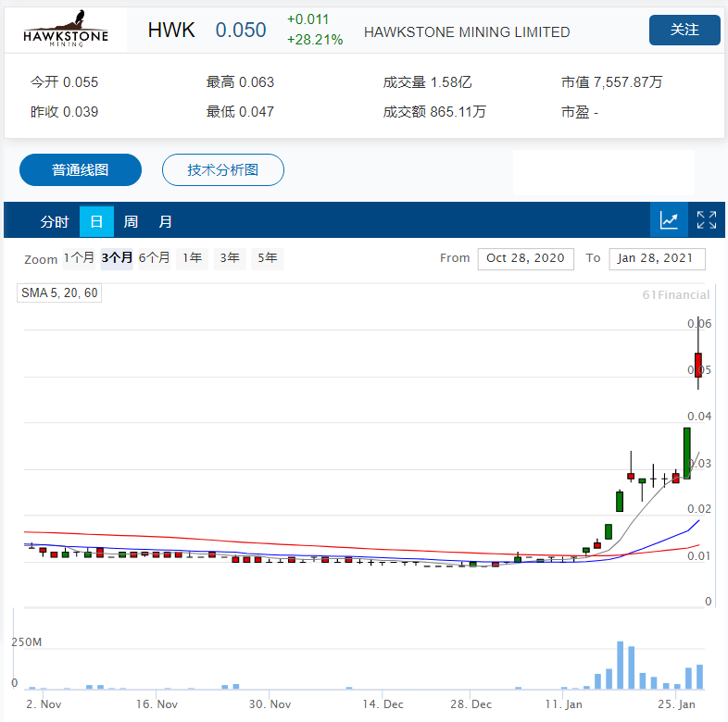Click the SMA 5, 20, 60 legend

click(59, 293)
